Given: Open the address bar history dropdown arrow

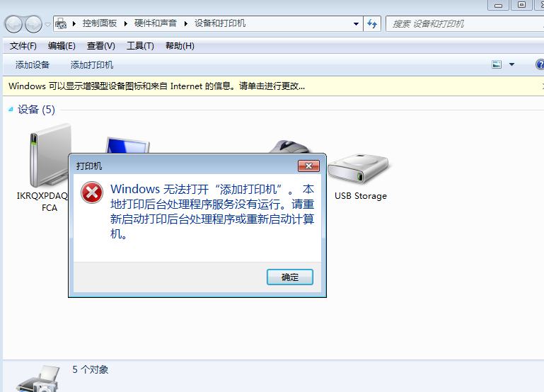Looking at the screenshot, I should point(356,24).
